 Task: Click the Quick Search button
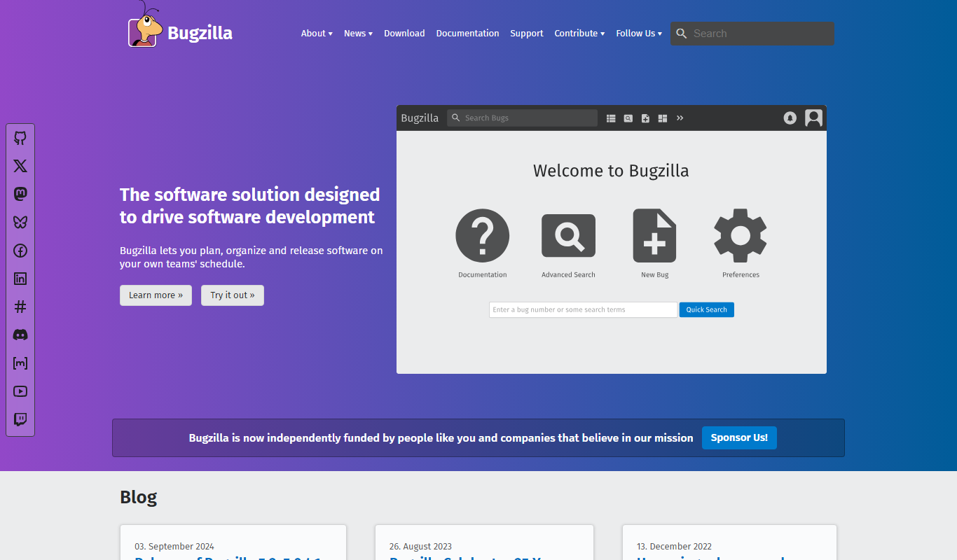click(706, 309)
